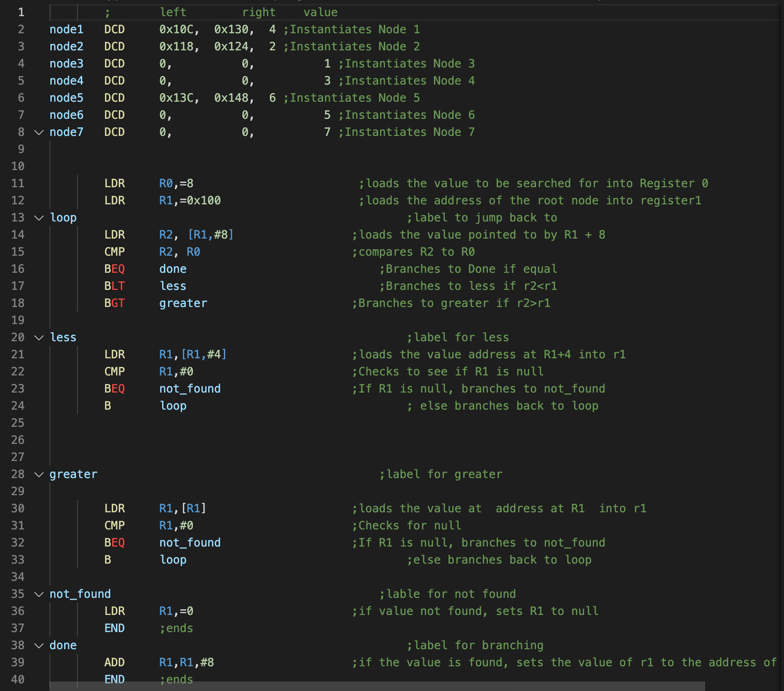Click the 'right' header comment on line 1
The height and width of the screenshot is (691, 784).
tap(259, 12)
